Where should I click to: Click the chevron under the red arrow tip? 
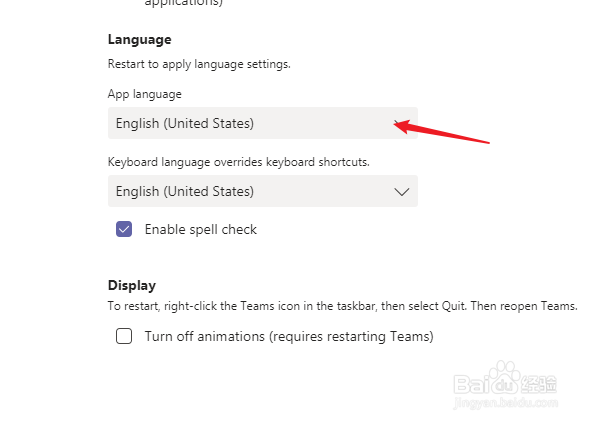pos(397,123)
